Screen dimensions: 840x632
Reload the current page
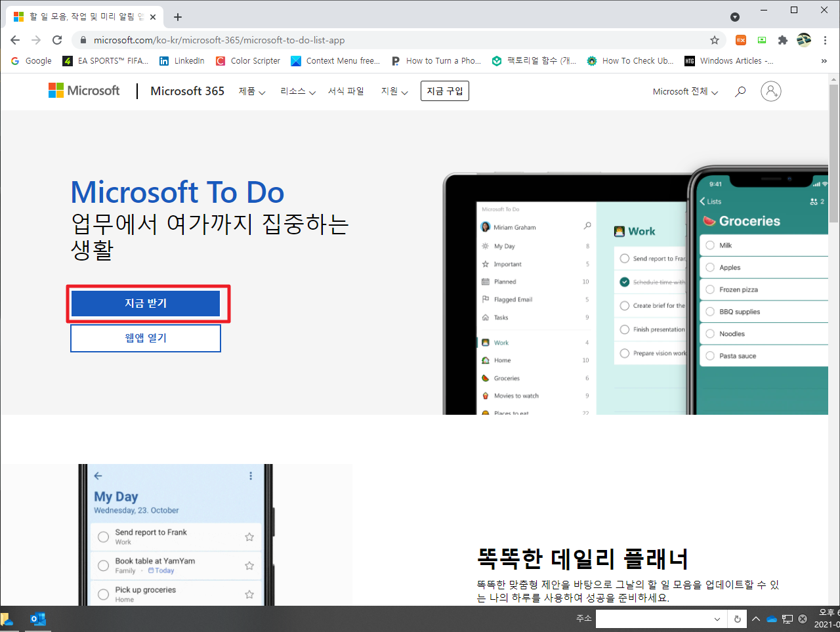pos(57,40)
